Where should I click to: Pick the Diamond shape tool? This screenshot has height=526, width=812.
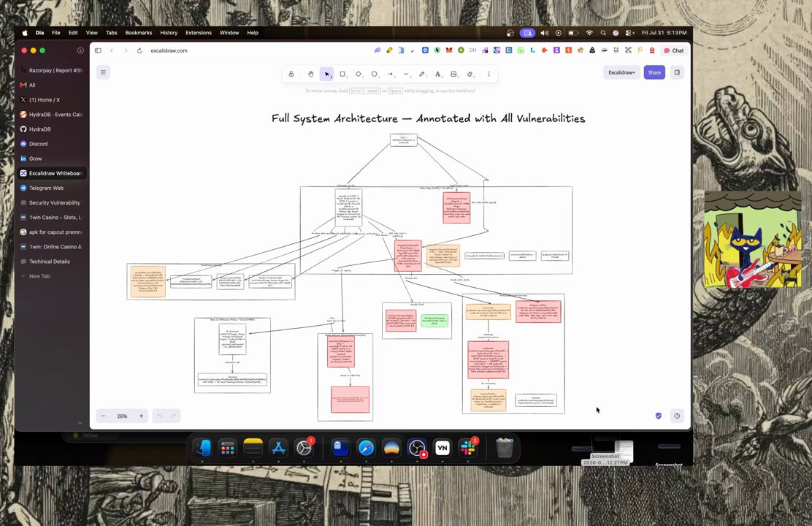tap(359, 74)
